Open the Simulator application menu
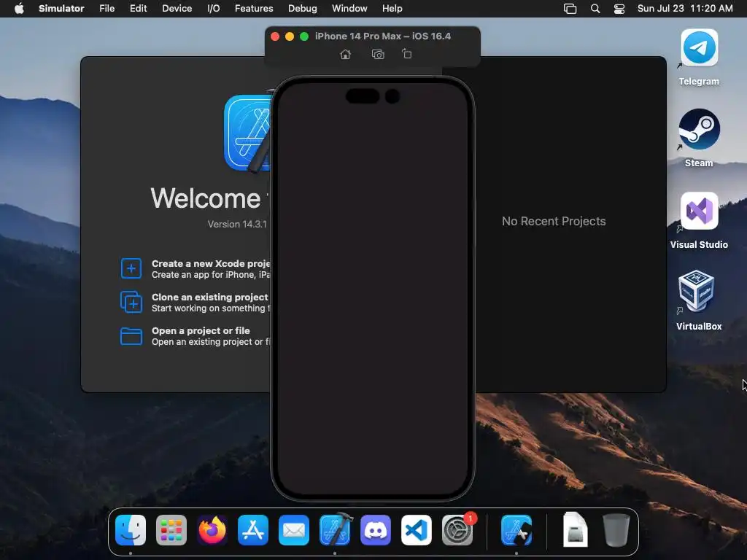This screenshot has width=747, height=560. pyautogui.click(x=61, y=9)
